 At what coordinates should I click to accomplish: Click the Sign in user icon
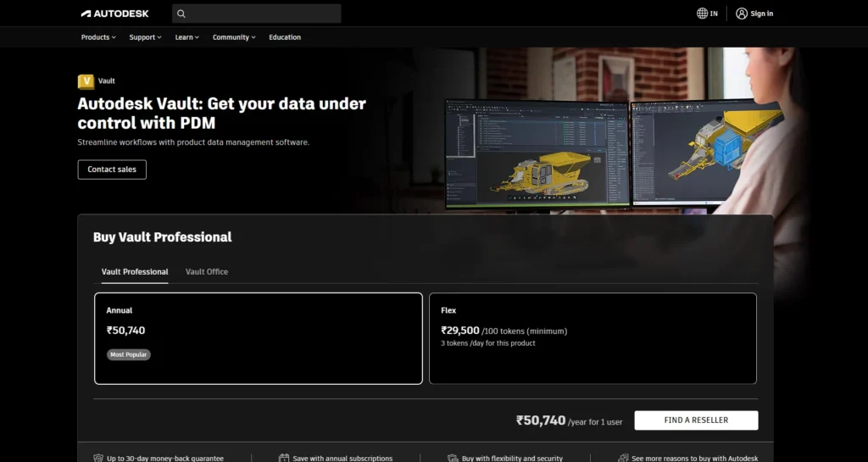point(741,14)
